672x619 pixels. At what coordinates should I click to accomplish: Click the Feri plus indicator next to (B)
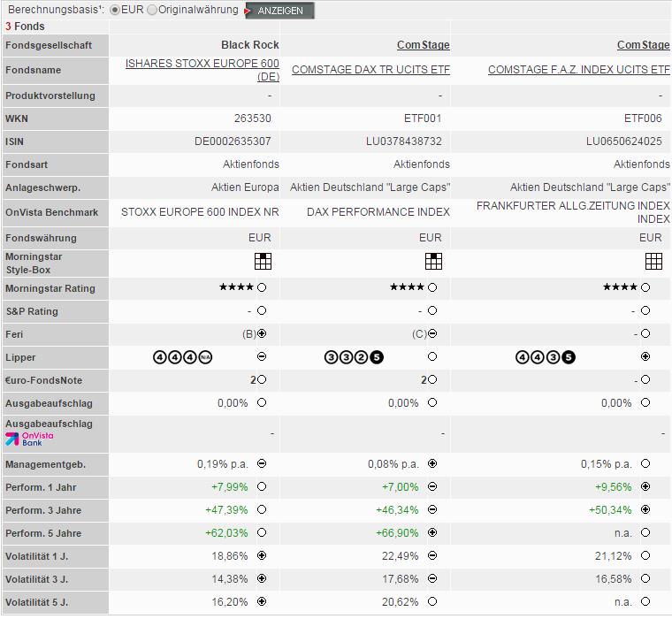[262, 333]
